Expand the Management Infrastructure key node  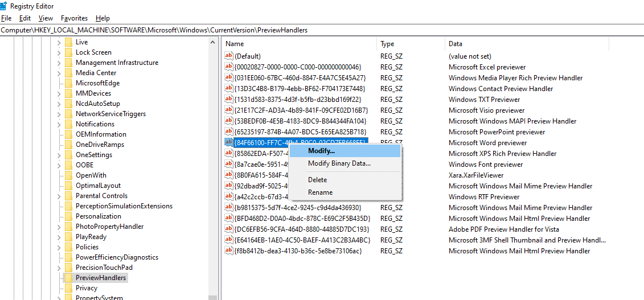pyautogui.click(x=59, y=63)
